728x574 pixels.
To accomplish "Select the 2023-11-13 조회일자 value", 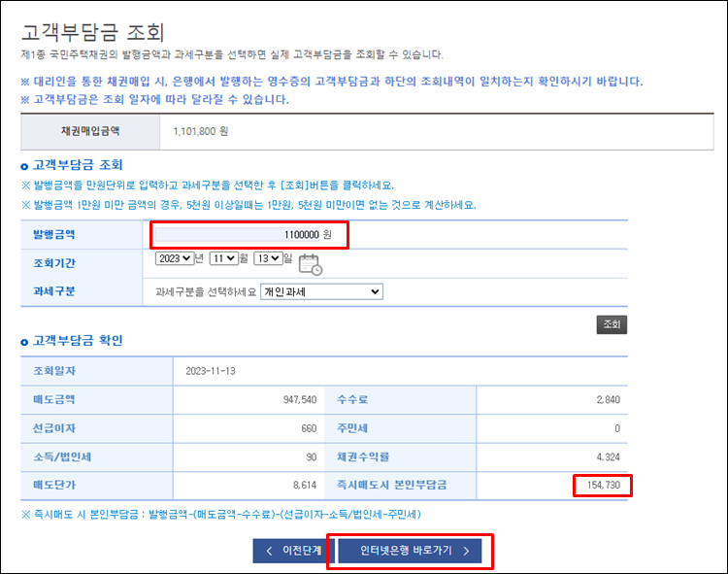I will click(x=211, y=371).
